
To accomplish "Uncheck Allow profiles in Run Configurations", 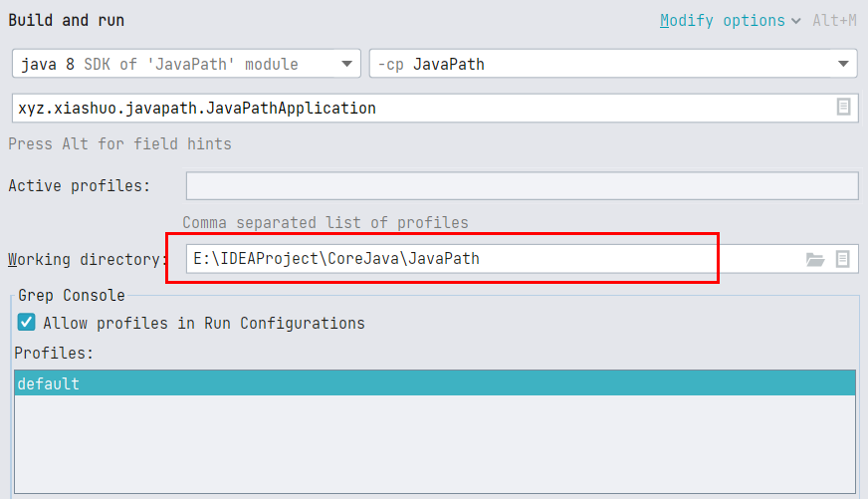I will pos(26,323).
